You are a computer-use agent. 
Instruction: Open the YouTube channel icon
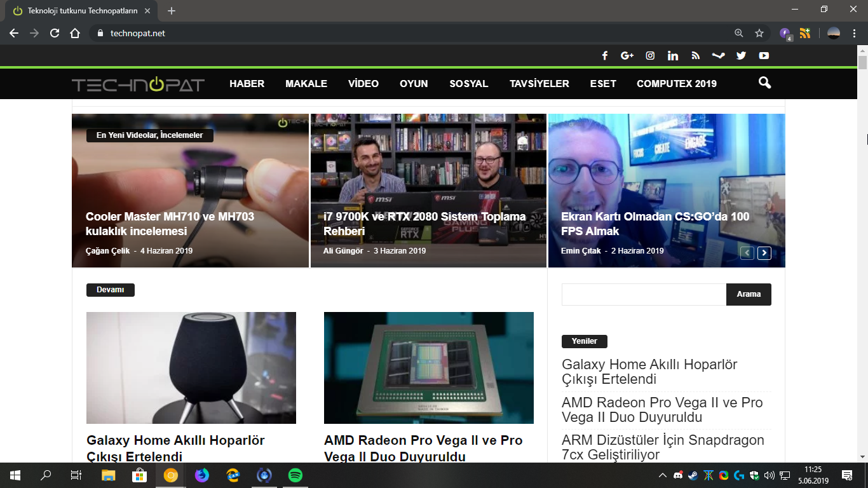click(x=764, y=56)
